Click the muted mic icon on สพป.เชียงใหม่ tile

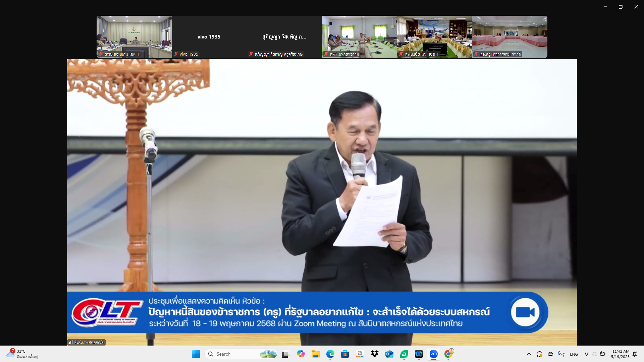401,54
